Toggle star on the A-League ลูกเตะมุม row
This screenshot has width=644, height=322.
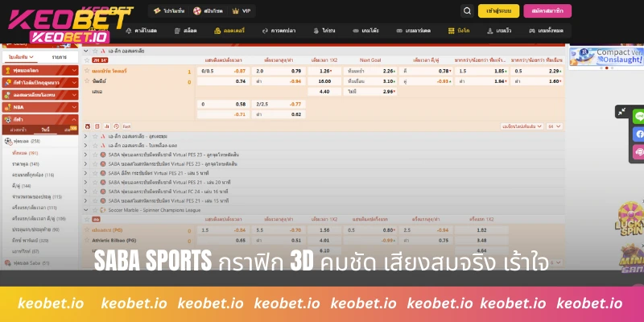(95, 136)
